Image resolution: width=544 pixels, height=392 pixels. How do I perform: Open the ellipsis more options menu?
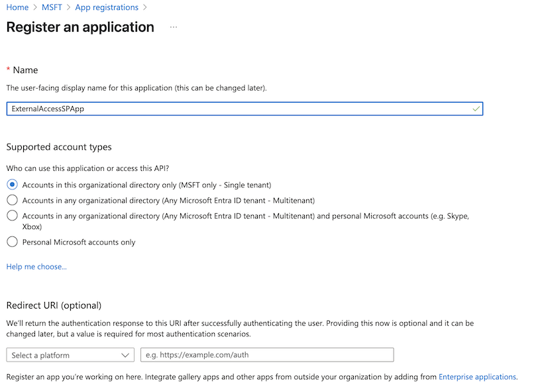click(174, 27)
